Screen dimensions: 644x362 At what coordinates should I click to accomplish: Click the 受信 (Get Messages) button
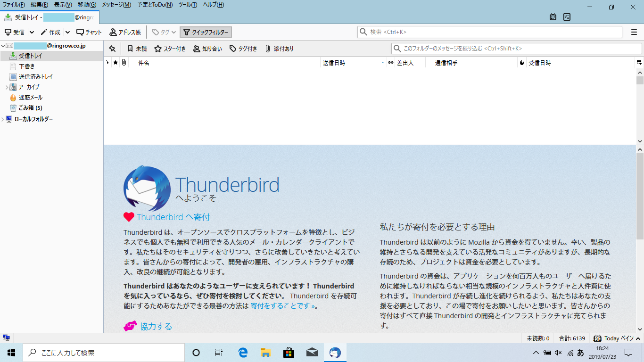14,32
